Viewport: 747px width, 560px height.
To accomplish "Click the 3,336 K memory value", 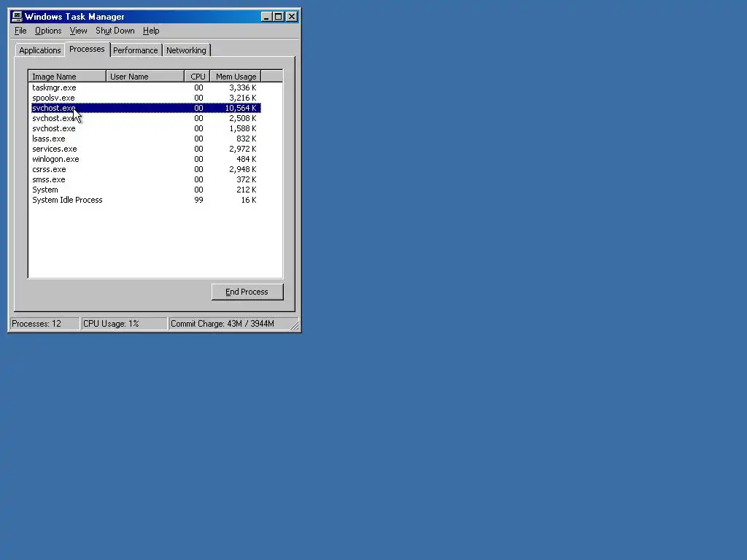I will click(x=242, y=87).
